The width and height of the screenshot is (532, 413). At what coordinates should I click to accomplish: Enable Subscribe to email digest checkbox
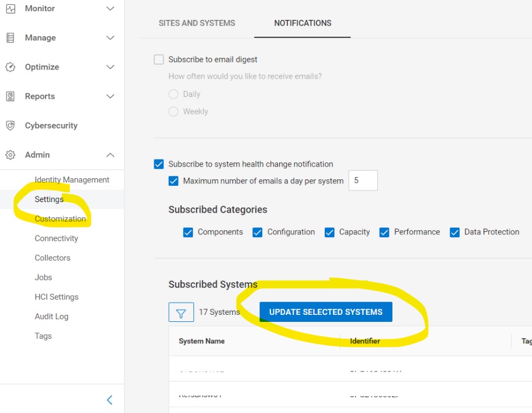[159, 60]
